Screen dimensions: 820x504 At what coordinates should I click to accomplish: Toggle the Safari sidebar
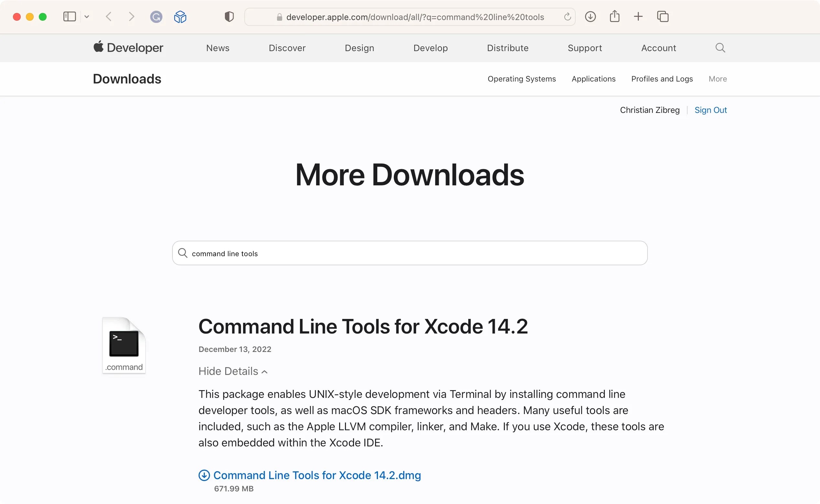pyautogui.click(x=69, y=17)
